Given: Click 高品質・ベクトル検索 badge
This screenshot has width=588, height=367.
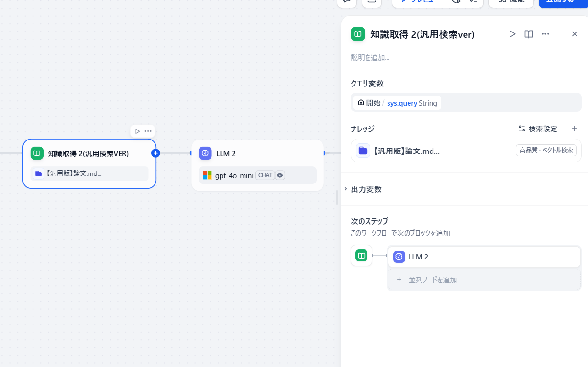Looking at the screenshot, I should click(546, 150).
